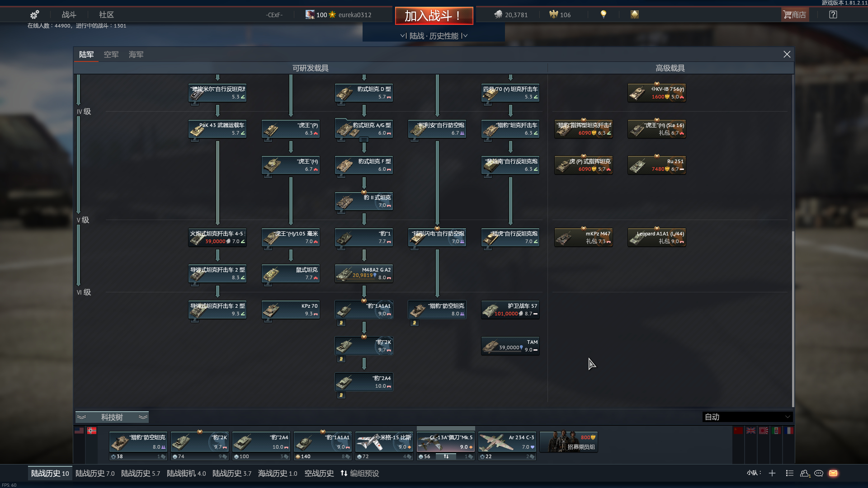The height and width of the screenshot is (488, 868).
Task: Select the KPz 70 tank tile
Action: tap(291, 310)
